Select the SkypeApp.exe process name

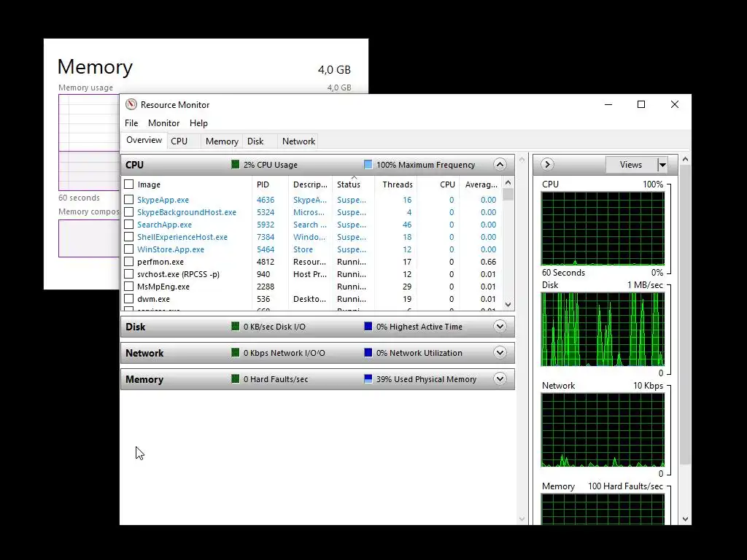point(163,200)
